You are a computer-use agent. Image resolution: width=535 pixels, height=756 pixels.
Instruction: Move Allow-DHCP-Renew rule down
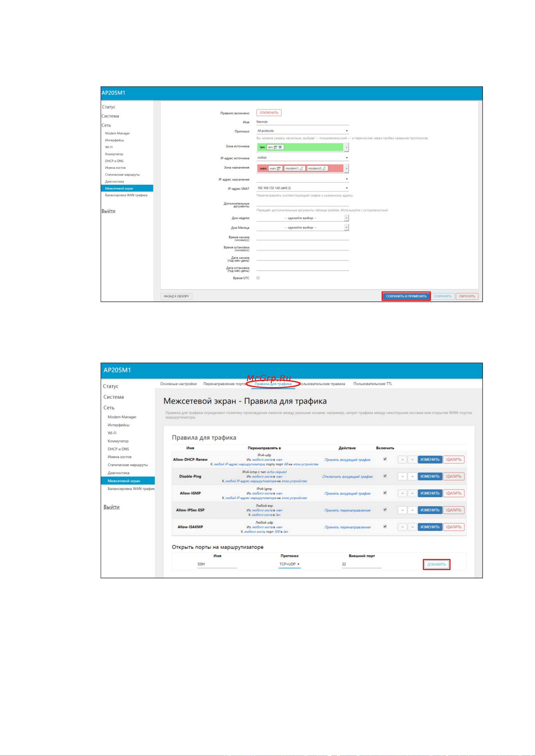click(x=412, y=459)
